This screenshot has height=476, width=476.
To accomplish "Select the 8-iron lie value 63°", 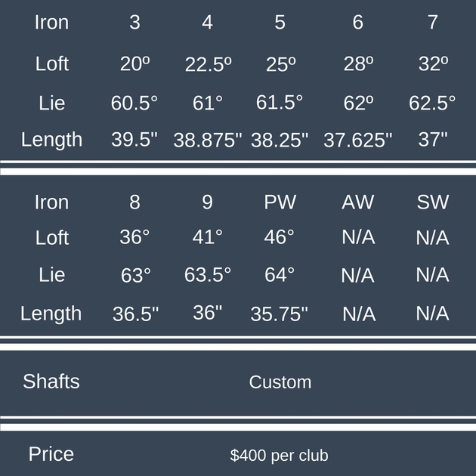I will click(136, 276).
